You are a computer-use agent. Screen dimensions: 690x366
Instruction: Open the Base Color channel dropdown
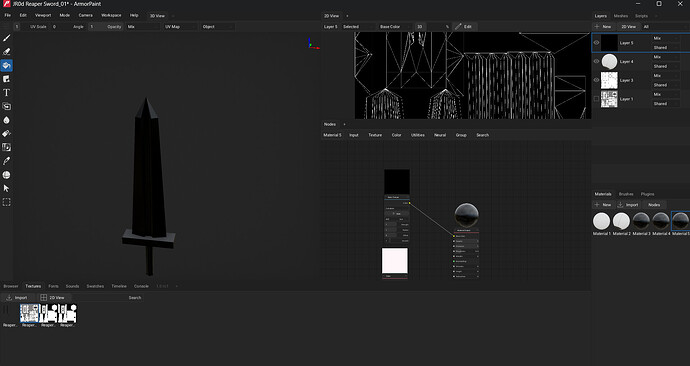coord(396,27)
